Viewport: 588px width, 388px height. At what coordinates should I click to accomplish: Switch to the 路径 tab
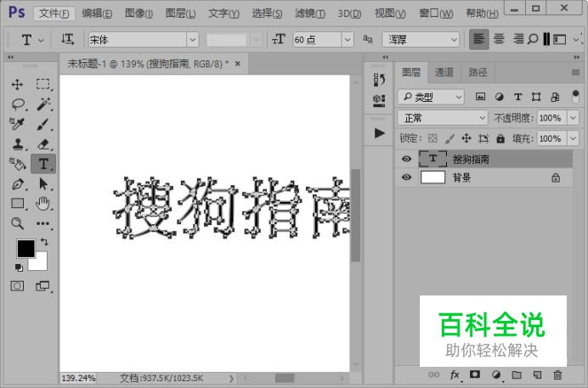coord(478,72)
